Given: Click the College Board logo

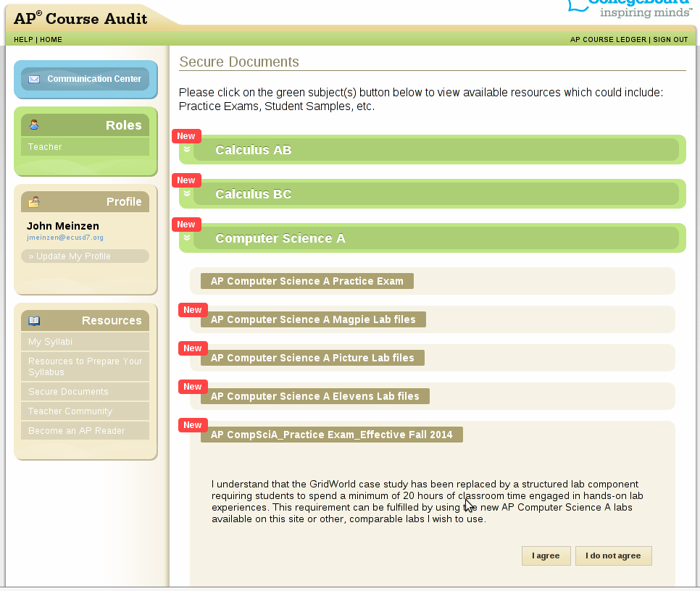Looking at the screenshot, I should (629, 9).
